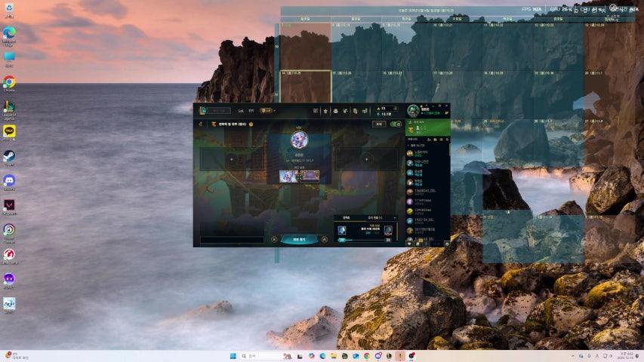Click the missions icon at friends panel bottom
The width and height of the screenshot is (644, 362).
coord(418,244)
